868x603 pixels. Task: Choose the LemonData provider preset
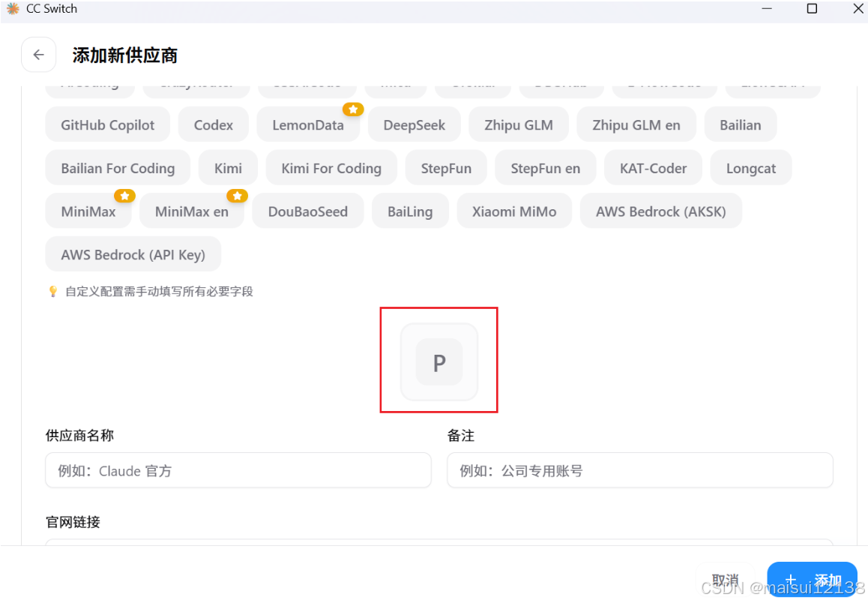[308, 124]
